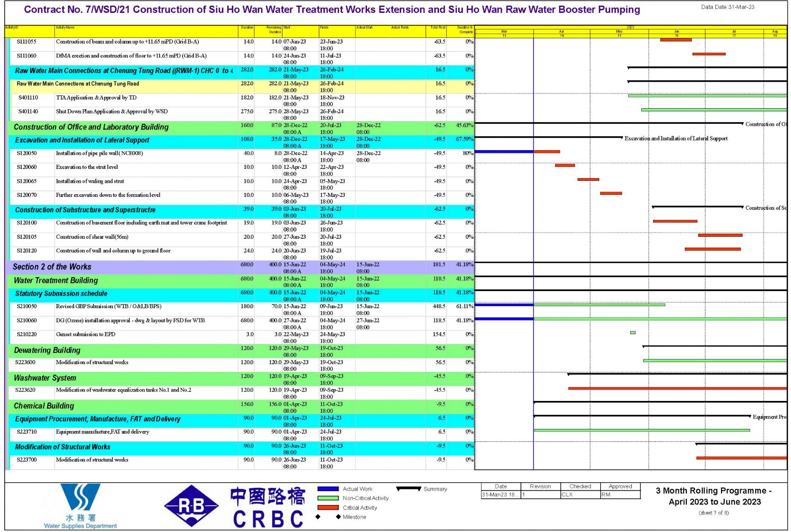
Task: Click the Data Date 31-Mar-23 text
Action: point(728,7)
